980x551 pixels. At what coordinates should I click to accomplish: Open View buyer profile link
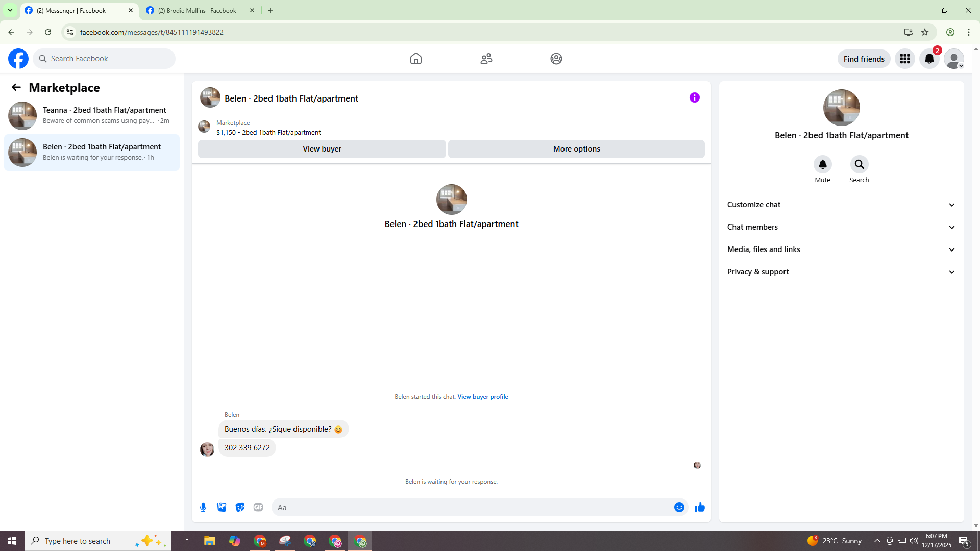(x=482, y=397)
